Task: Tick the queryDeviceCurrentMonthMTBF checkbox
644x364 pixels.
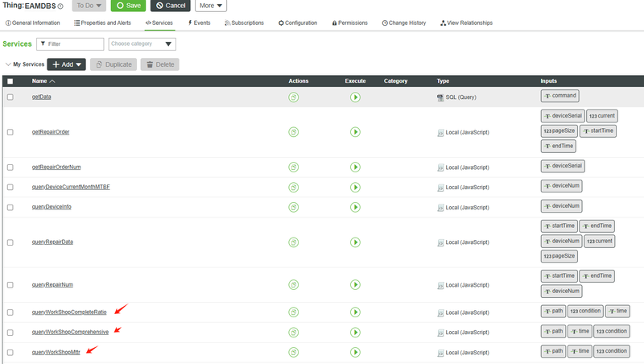Action: pos(10,188)
